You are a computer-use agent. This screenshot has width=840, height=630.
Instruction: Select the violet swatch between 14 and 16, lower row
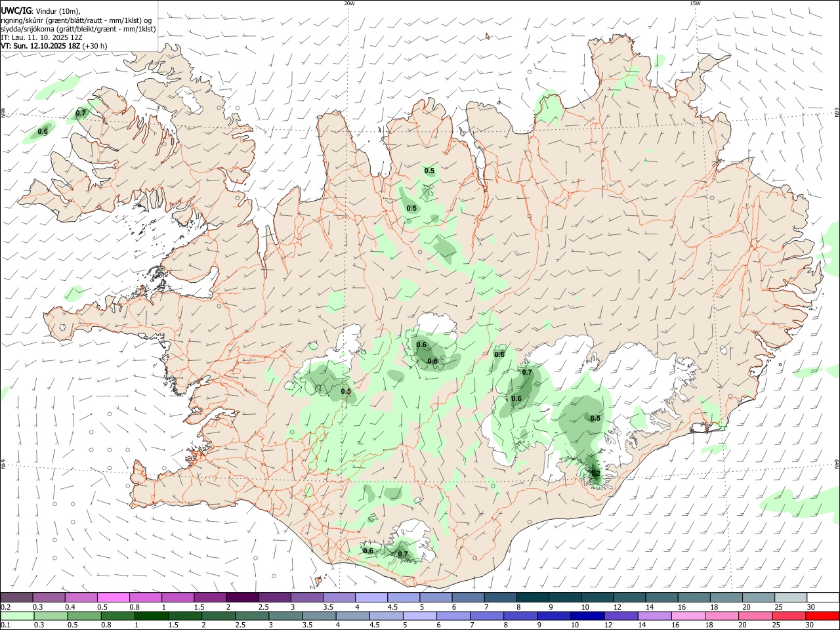pos(654,616)
